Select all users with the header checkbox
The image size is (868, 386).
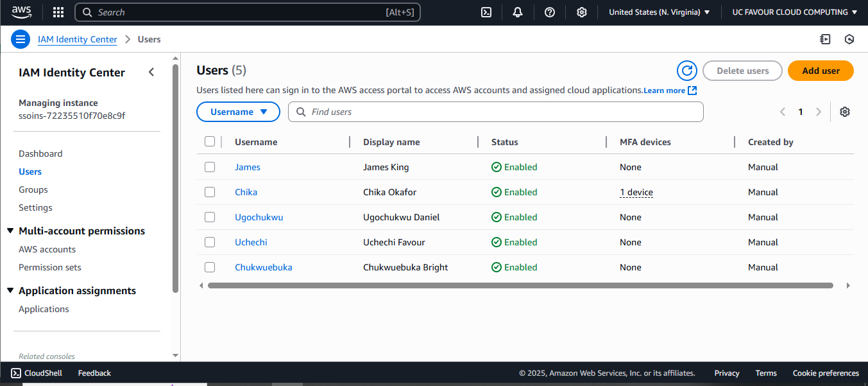coord(210,141)
